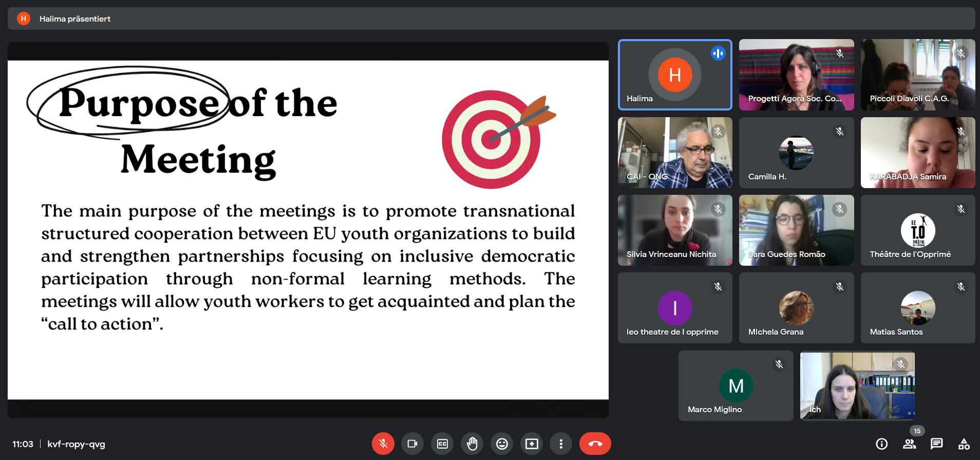This screenshot has height=460, width=980.
Task: Click the target and arrow graphic on slide
Action: click(498, 140)
